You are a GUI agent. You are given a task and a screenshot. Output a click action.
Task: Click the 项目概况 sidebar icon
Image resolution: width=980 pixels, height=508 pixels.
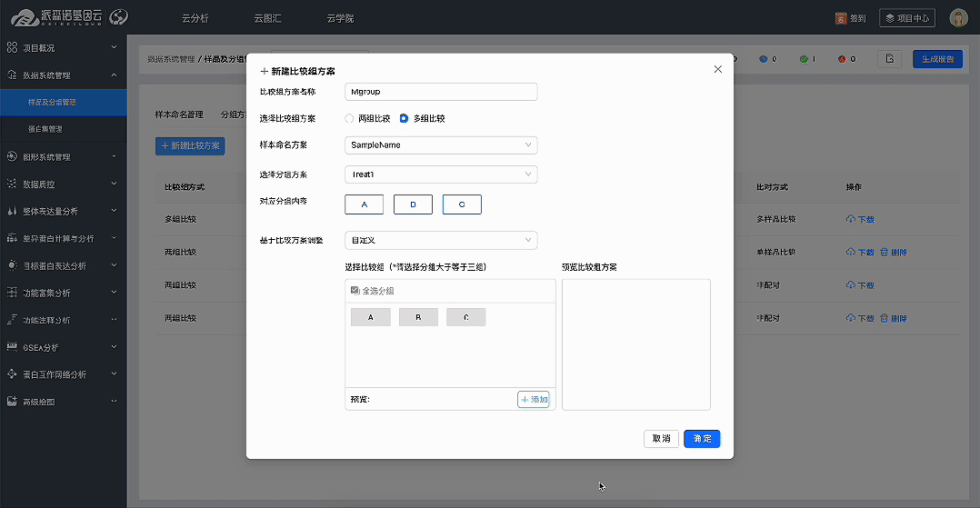pos(12,47)
